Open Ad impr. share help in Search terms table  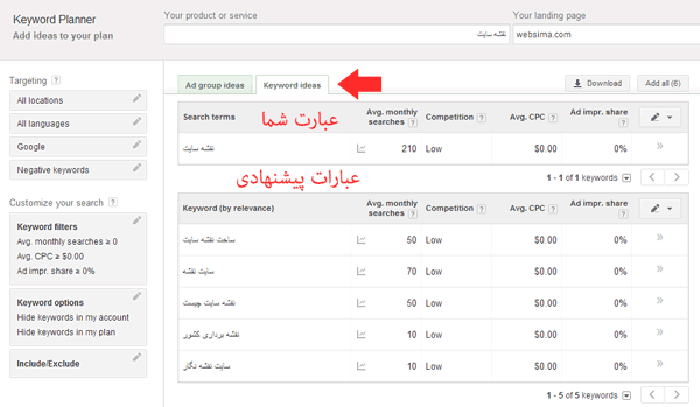(x=623, y=123)
